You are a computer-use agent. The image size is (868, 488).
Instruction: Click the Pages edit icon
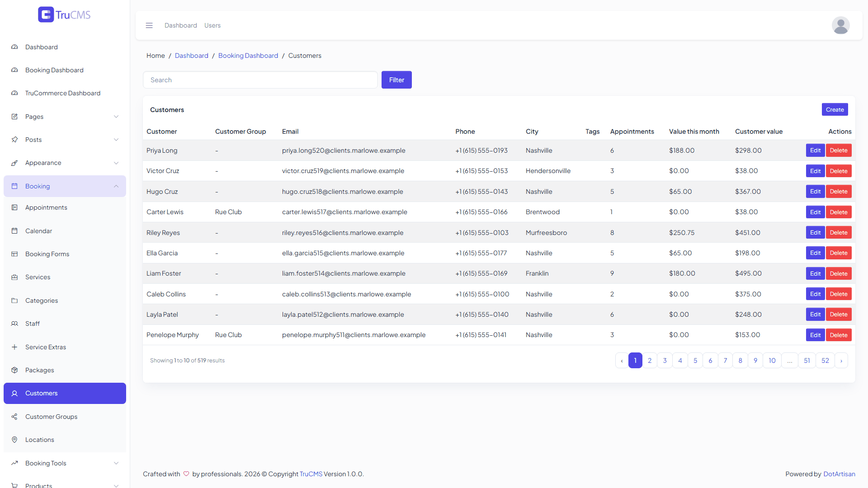click(14, 117)
